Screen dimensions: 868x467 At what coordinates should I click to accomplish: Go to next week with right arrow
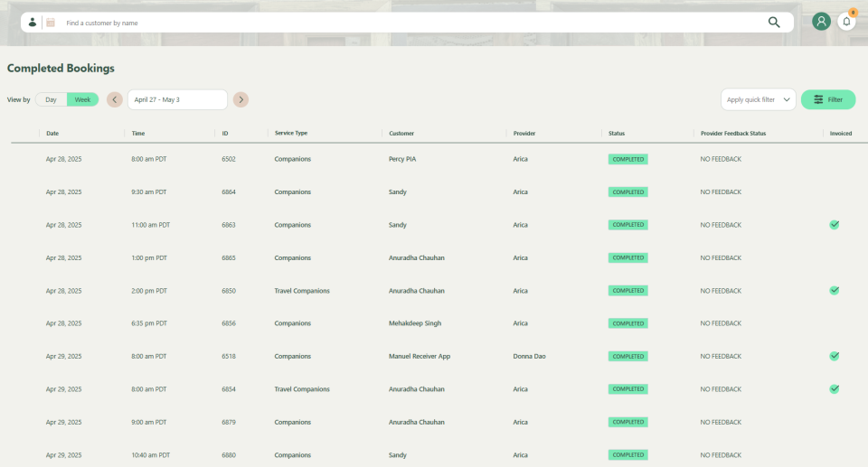tap(241, 99)
